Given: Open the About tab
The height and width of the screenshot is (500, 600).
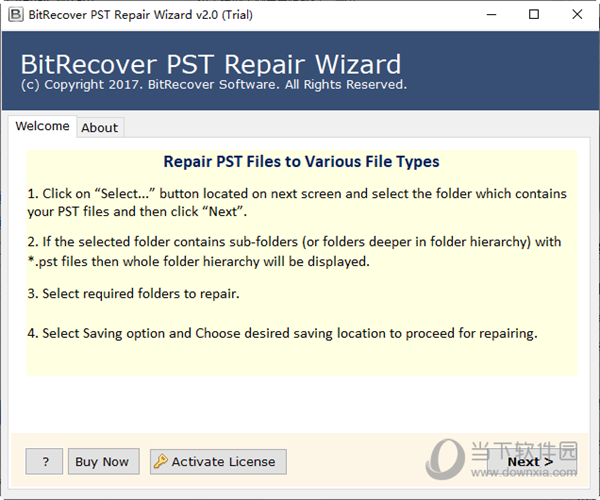Looking at the screenshot, I should (x=99, y=127).
